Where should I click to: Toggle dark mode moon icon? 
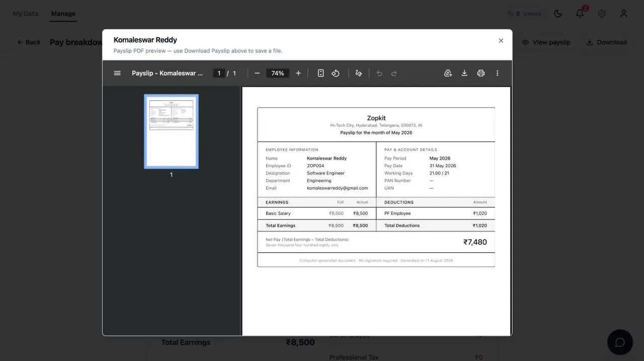click(558, 14)
